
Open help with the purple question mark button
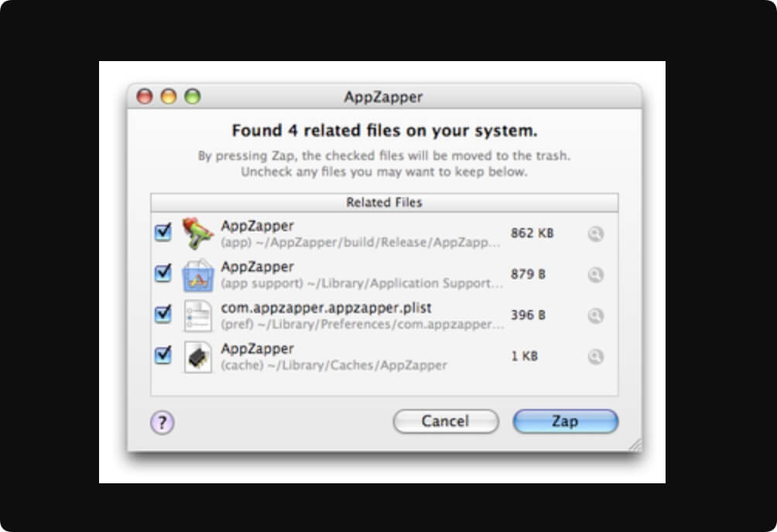[x=162, y=422]
